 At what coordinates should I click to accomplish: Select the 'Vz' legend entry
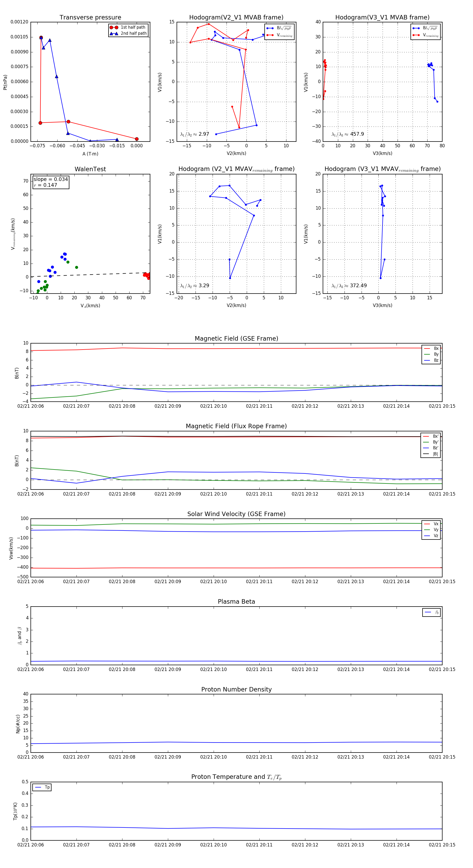tap(431, 536)
